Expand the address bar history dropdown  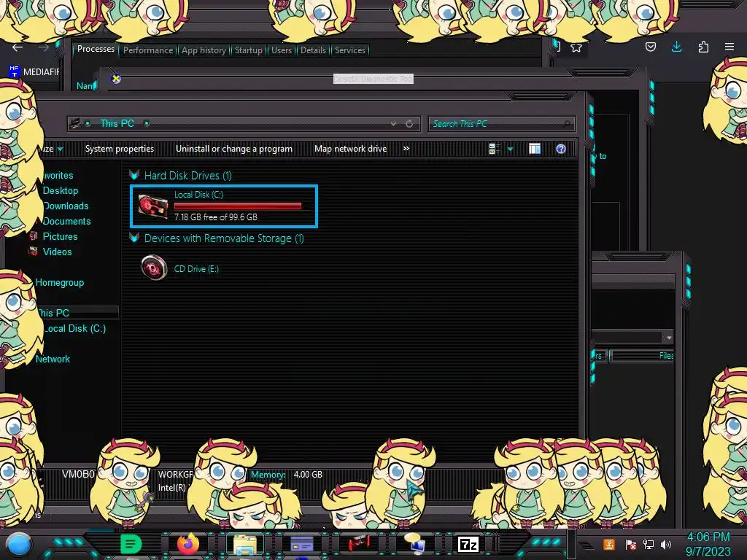tap(393, 124)
